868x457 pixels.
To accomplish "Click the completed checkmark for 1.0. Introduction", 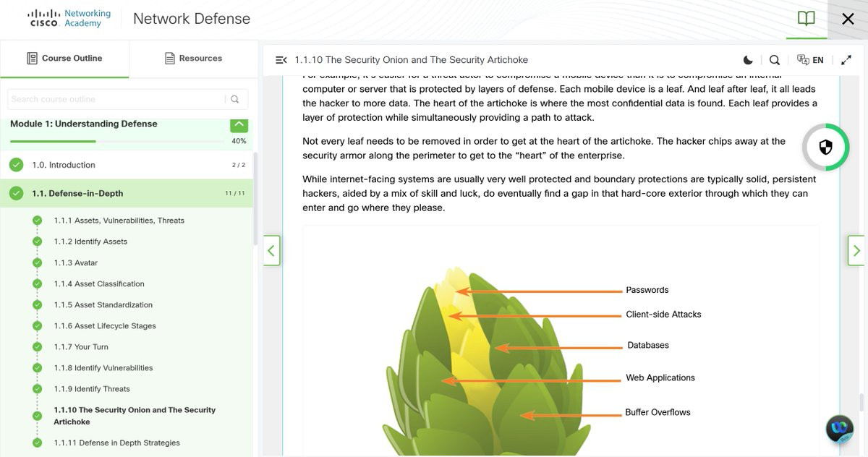I will click(16, 165).
